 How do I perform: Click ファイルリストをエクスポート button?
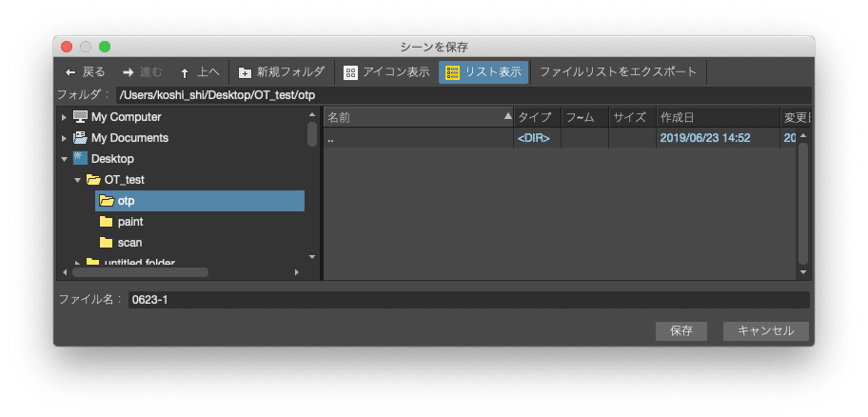point(618,72)
